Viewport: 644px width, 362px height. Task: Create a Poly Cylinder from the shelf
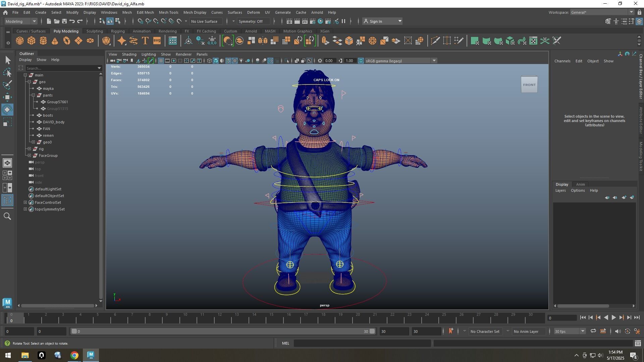point(43,41)
